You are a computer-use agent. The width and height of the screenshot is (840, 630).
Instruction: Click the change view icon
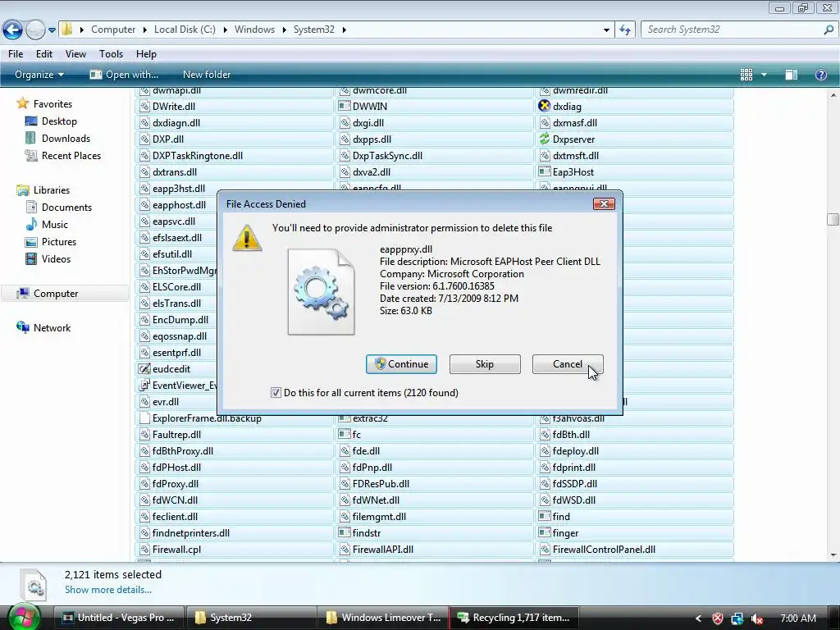(x=746, y=75)
